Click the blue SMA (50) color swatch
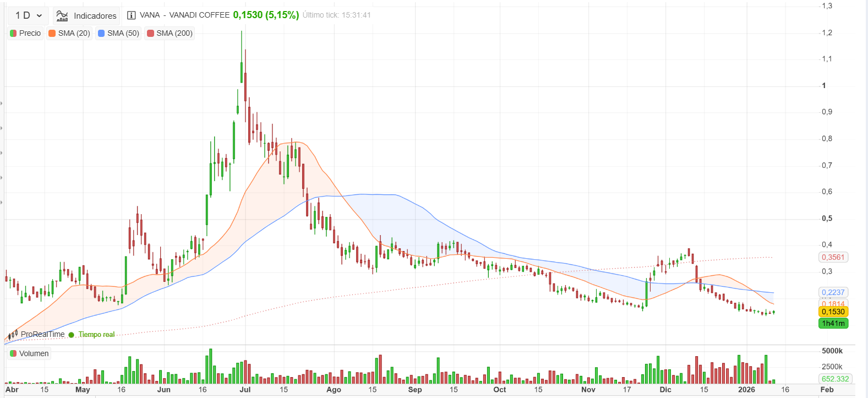 click(x=101, y=34)
